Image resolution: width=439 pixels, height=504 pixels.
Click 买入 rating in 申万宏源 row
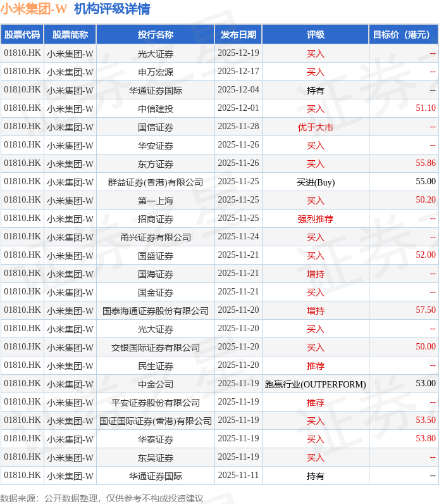(x=316, y=72)
